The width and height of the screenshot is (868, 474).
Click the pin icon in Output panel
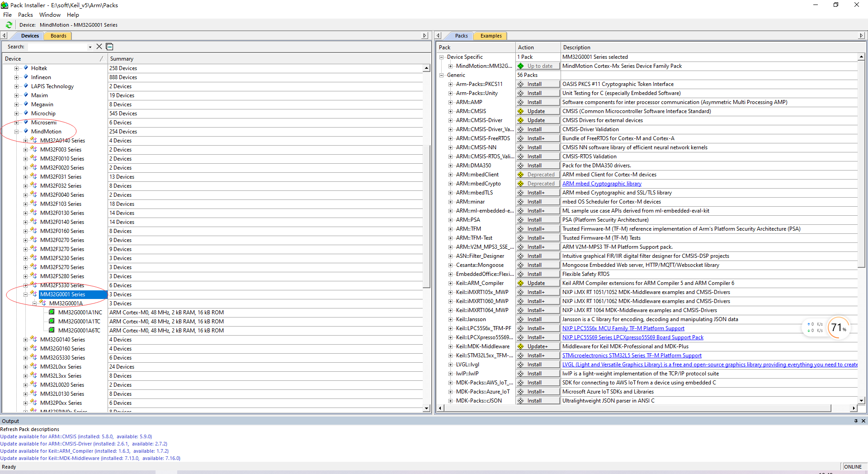click(x=856, y=421)
